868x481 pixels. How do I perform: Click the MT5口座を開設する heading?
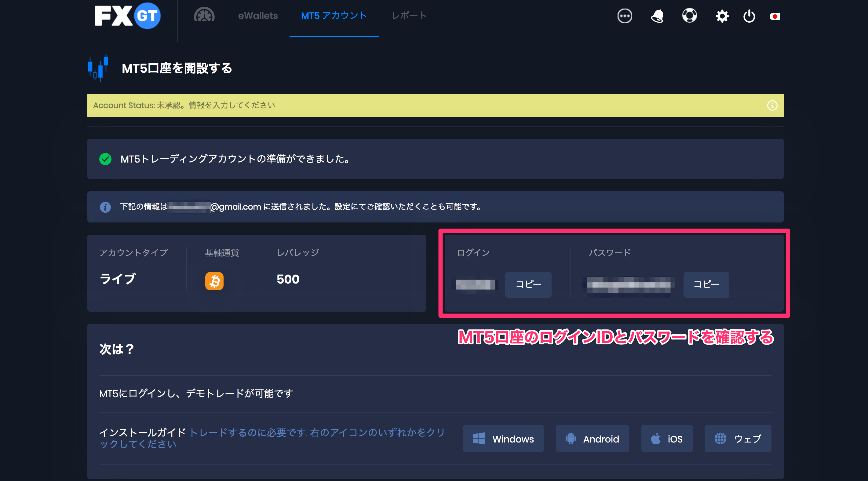[x=177, y=68]
